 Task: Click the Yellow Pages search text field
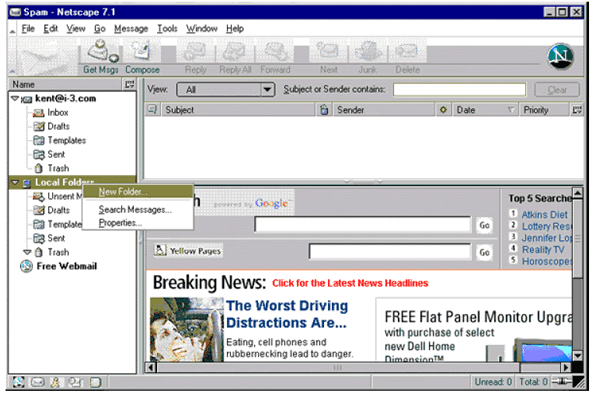click(x=390, y=252)
